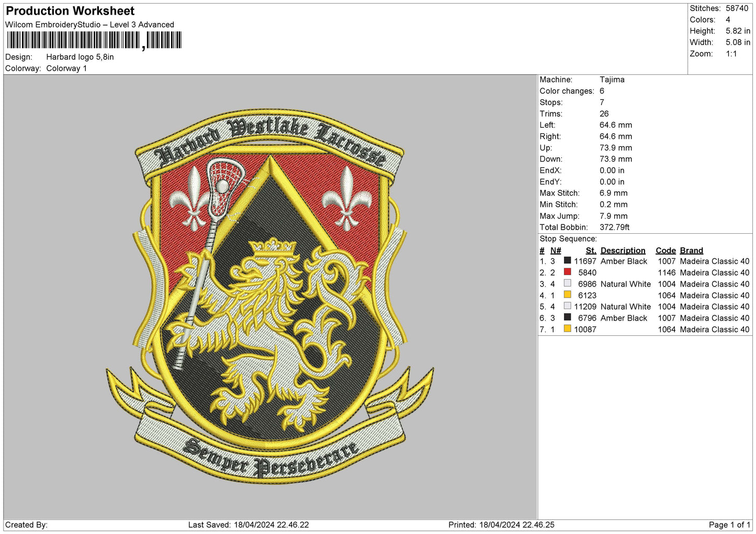Click the Down: label
Screen dimensions: 756x534
551,159
